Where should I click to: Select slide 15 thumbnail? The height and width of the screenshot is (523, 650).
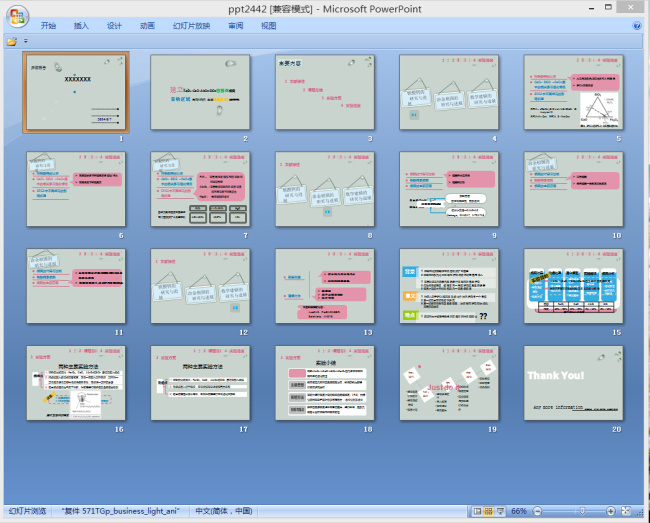[x=573, y=286]
